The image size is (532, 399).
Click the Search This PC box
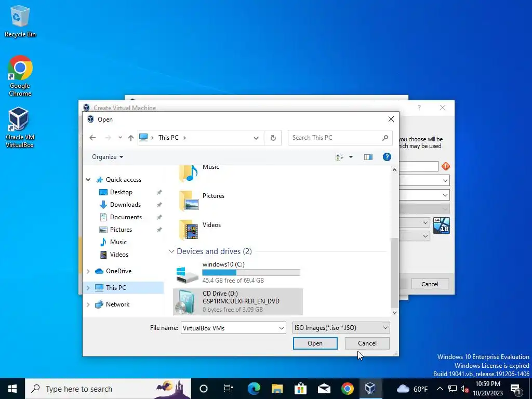click(340, 138)
